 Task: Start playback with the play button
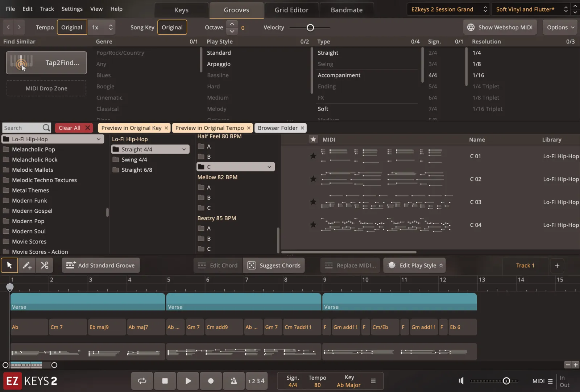pos(188,381)
